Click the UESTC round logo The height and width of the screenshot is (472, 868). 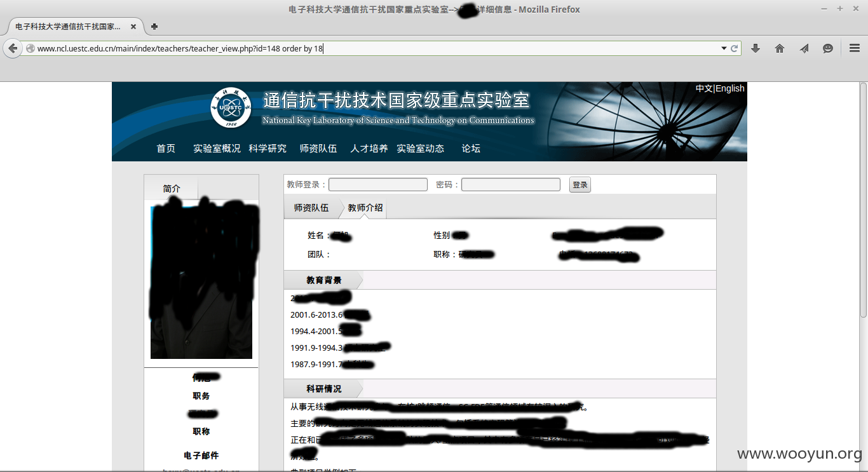coord(230,107)
